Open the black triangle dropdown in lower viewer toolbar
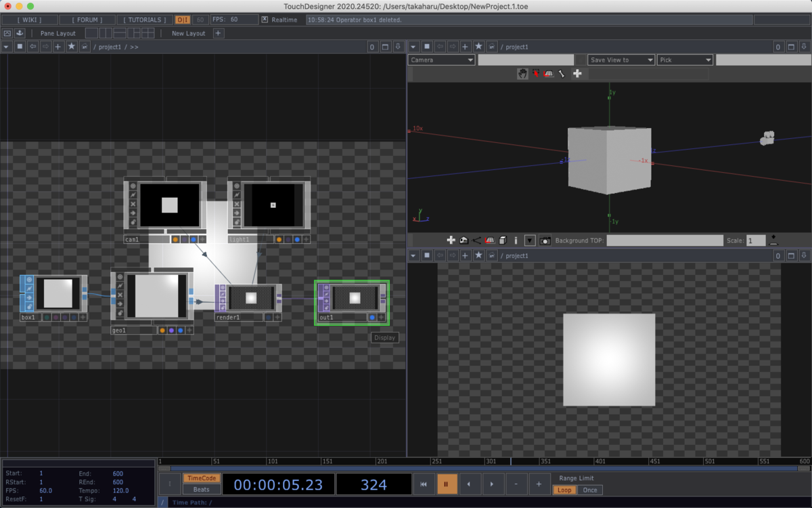 point(530,240)
